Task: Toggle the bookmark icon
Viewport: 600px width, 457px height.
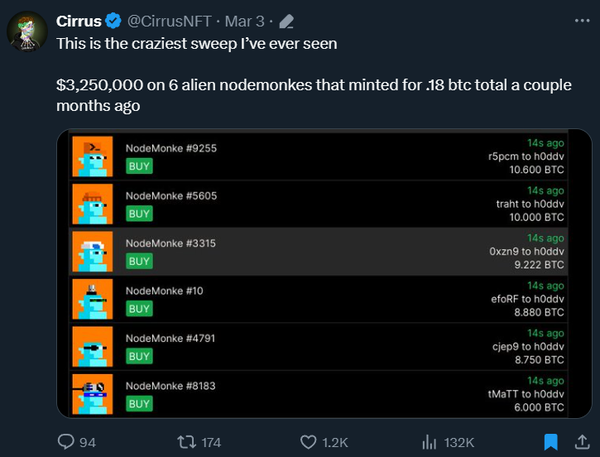Action: [550, 441]
